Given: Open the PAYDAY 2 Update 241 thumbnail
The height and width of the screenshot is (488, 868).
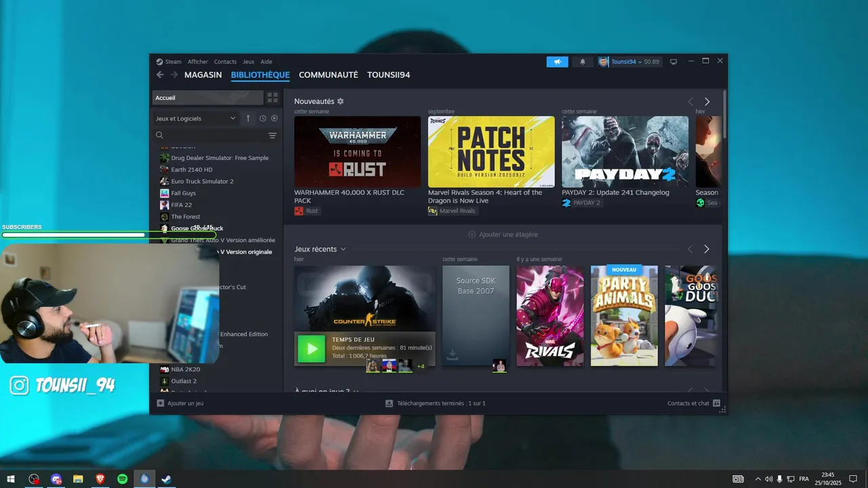Looking at the screenshot, I should (x=625, y=152).
